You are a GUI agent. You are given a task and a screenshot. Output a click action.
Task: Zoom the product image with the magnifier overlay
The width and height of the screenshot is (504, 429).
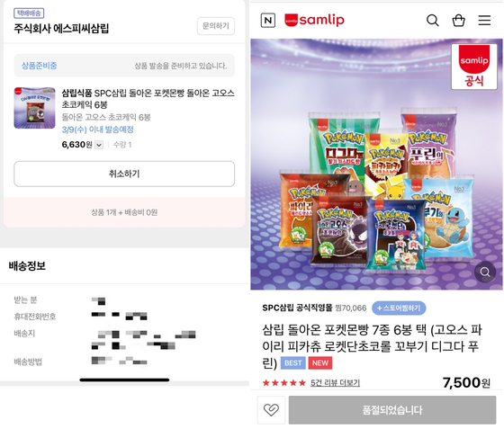[485, 272]
